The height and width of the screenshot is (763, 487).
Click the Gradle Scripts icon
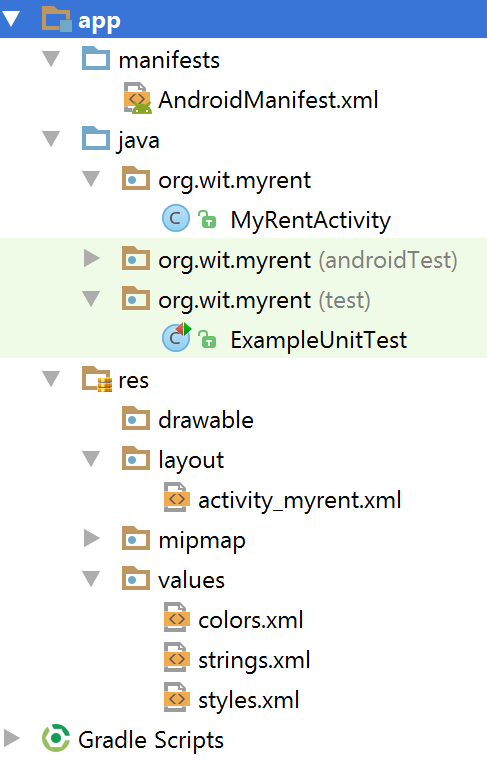[x=56, y=738]
